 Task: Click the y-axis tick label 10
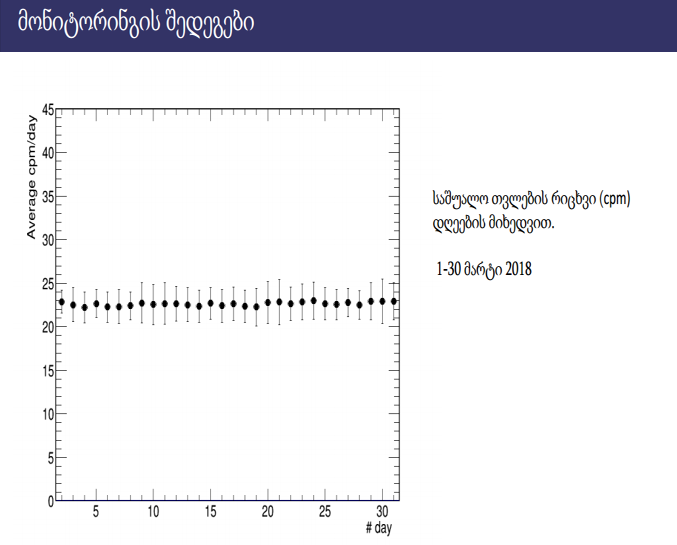click(x=48, y=414)
